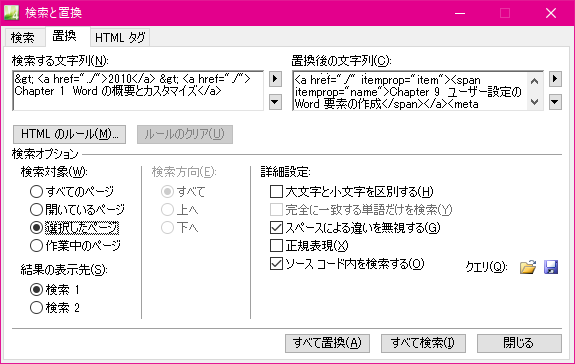Screen dimensions: 575x364
Task: Enable 大文字と小文字を区別する checkbox
Action: pyautogui.click(x=351, y=191)
